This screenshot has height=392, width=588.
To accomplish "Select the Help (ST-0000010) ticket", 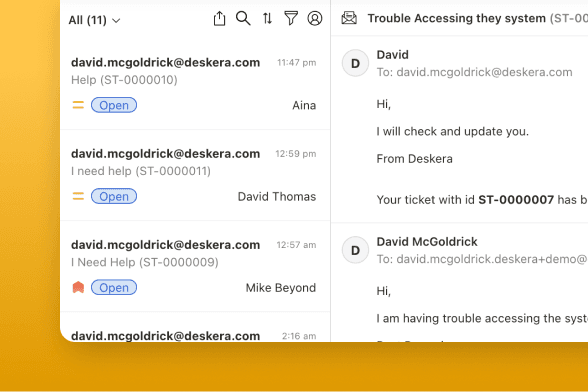I will point(195,84).
